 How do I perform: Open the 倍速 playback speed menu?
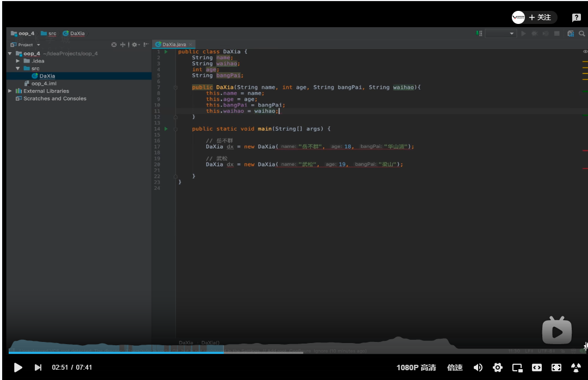tap(455, 367)
